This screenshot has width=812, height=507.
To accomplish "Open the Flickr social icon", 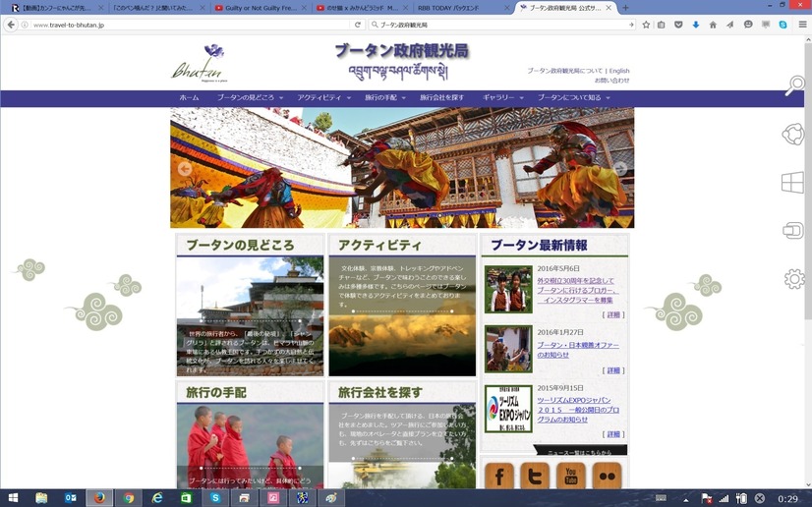I will coord(607,476).
